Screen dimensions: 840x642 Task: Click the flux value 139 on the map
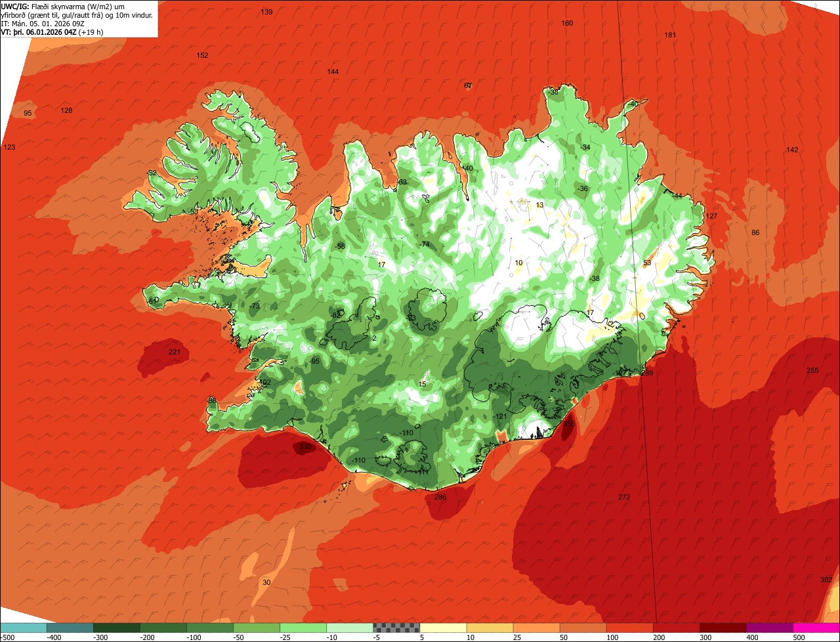pos(266,12)
